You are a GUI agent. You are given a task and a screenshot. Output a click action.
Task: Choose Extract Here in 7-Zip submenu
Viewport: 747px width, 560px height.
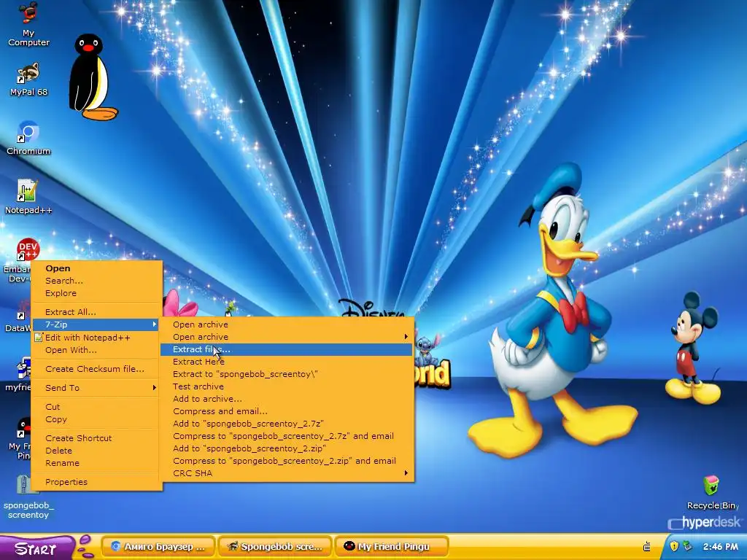[286, 362]
